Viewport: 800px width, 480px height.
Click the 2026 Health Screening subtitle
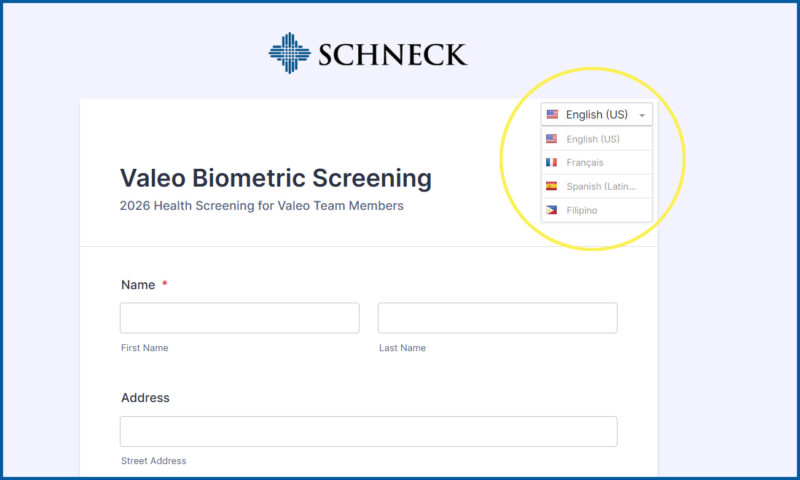click(x=261, y=206)
